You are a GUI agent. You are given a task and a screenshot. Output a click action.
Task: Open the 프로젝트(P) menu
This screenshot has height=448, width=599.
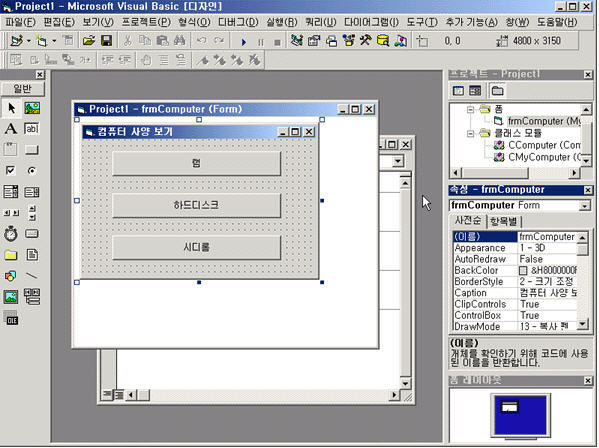tap(146, 22)
